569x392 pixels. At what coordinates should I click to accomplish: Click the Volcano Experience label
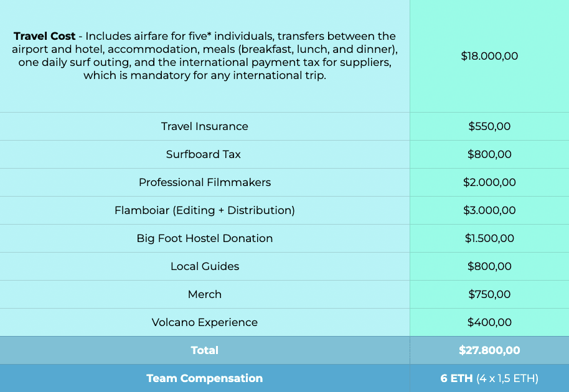[205, 322]
